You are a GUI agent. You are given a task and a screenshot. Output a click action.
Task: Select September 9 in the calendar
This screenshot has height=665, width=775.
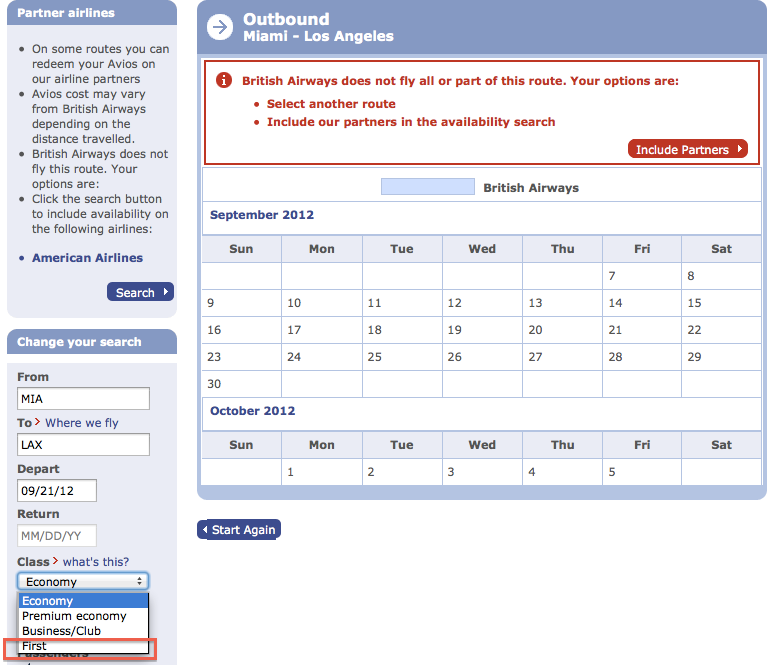[241, 303]
